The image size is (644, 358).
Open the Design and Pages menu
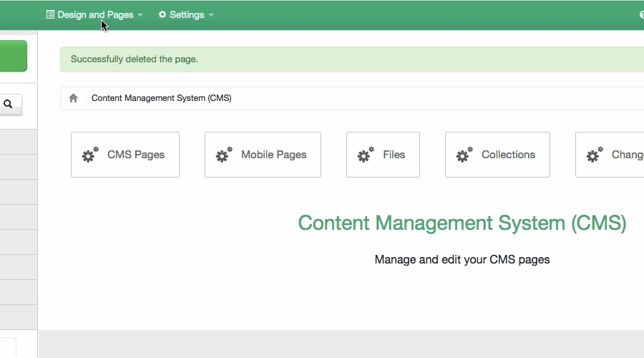(95, 15)
